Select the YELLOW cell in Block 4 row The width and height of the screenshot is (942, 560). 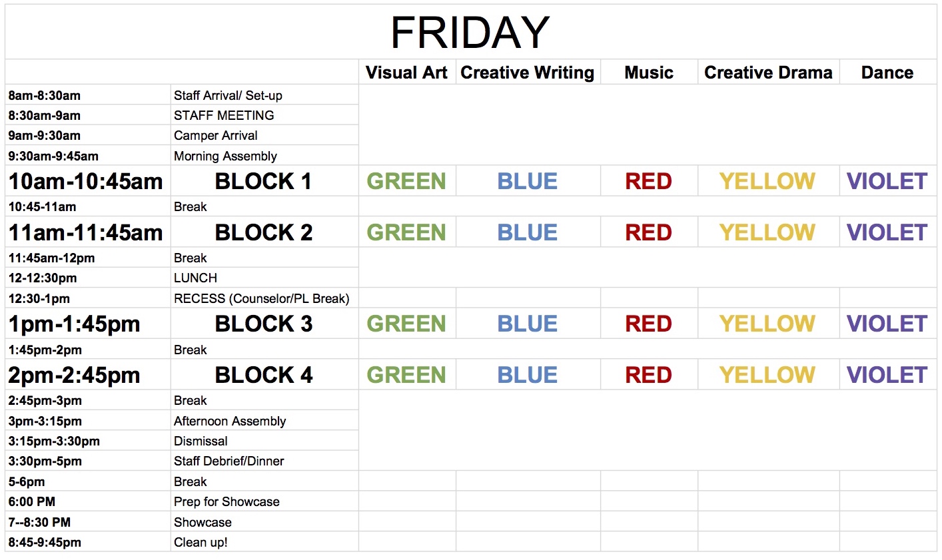(767, 375)
